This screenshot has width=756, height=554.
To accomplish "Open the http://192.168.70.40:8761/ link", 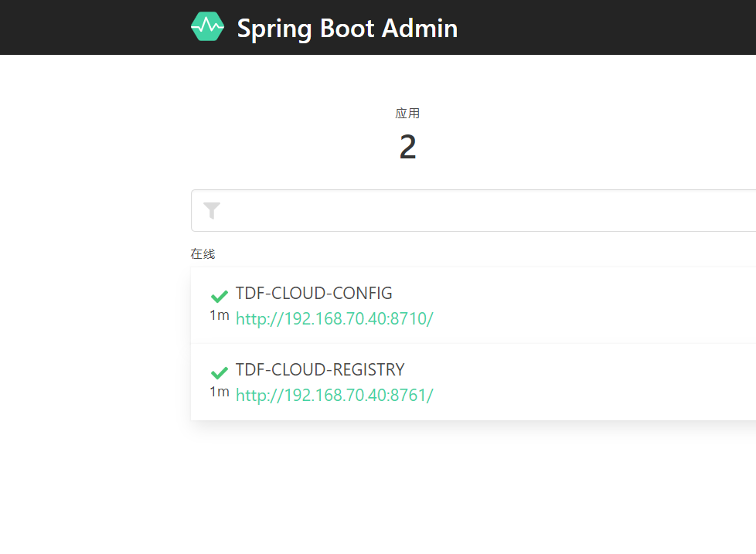I will click(x=335, y=395).
